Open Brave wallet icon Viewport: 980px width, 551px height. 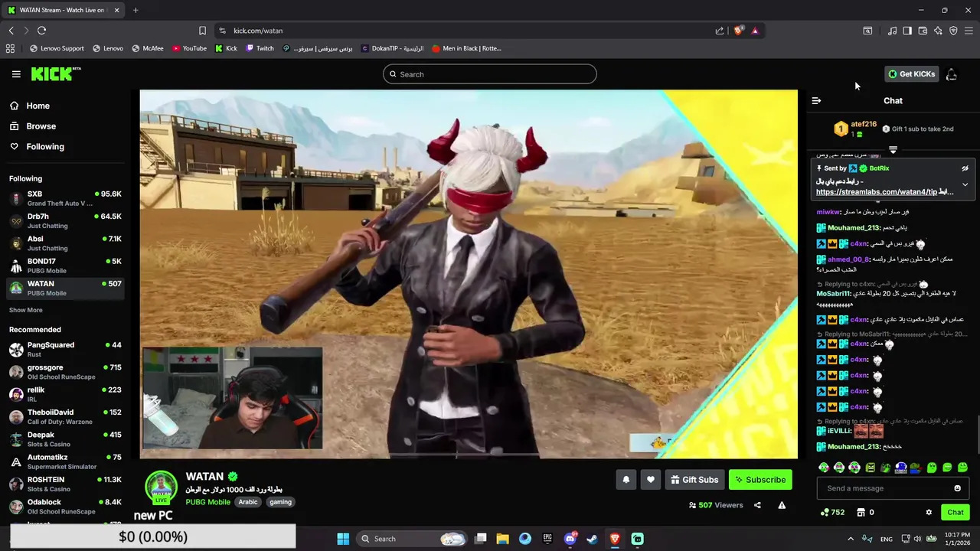click(x=923, y=31)
